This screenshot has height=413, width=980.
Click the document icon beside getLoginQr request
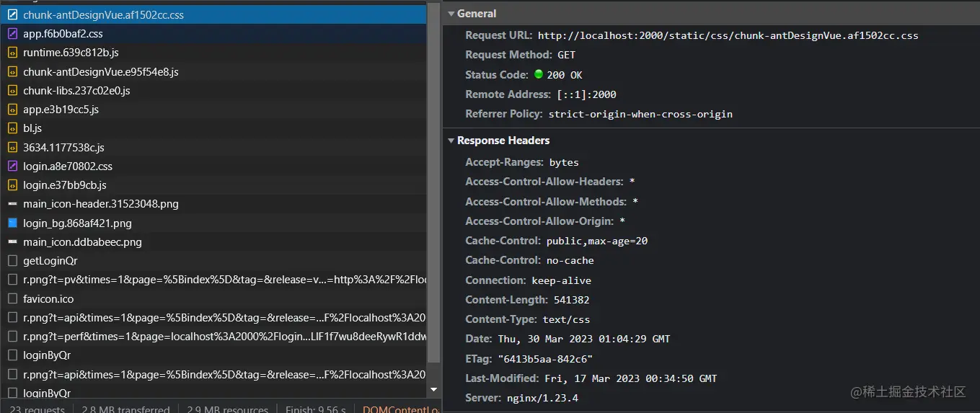click(x=12, y=261)
